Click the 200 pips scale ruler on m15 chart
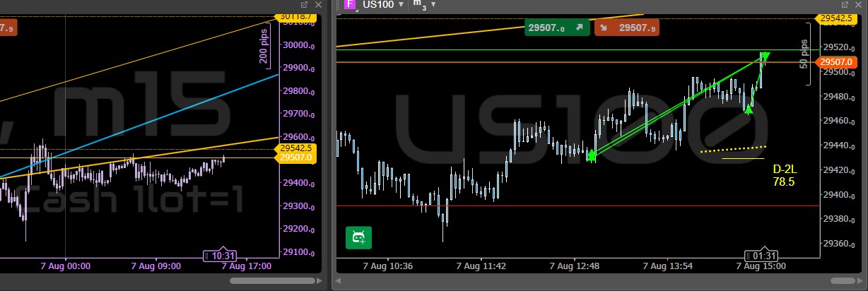The width and height of the screenshot is (868, 291). pos(264,47)
